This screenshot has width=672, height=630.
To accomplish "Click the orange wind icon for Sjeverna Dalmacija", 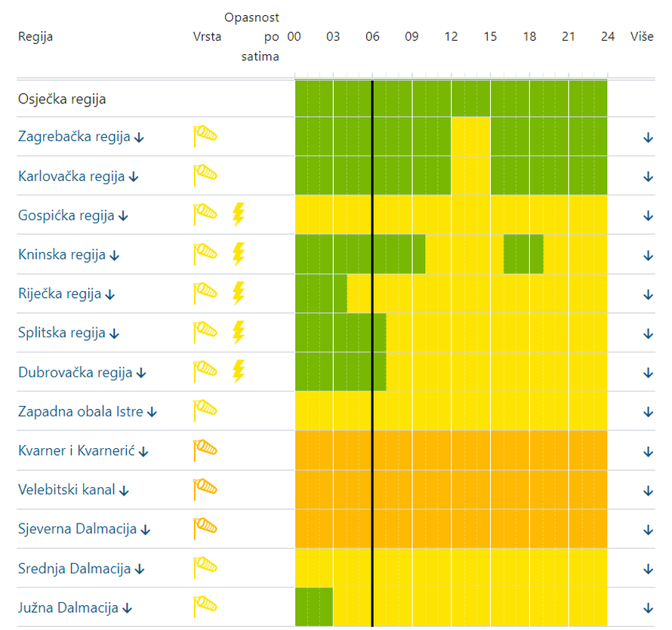I will [205, 528].
